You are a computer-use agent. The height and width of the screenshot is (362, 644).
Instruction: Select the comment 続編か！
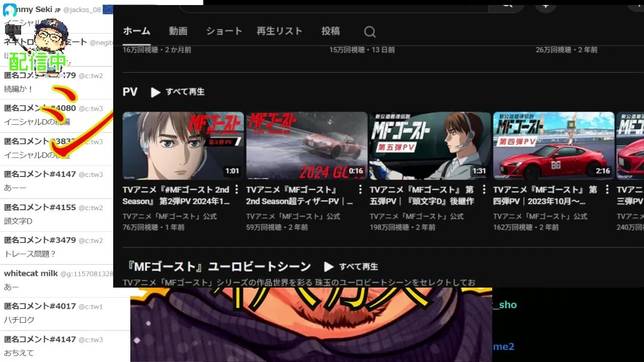[19, 89]
